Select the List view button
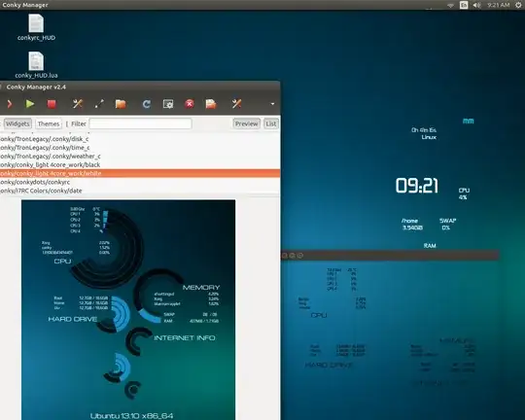This screenshot has width=525, height=420. 271,123
